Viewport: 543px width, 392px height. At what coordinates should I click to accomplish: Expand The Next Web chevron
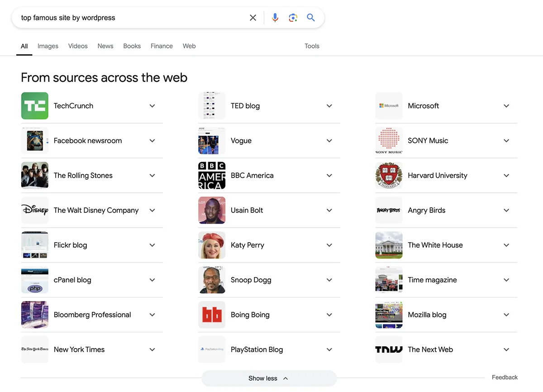pos(506,350)
